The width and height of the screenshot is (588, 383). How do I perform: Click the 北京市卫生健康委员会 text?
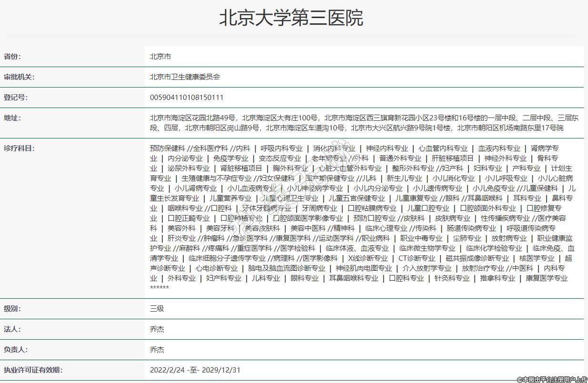[x=185, y=77]
